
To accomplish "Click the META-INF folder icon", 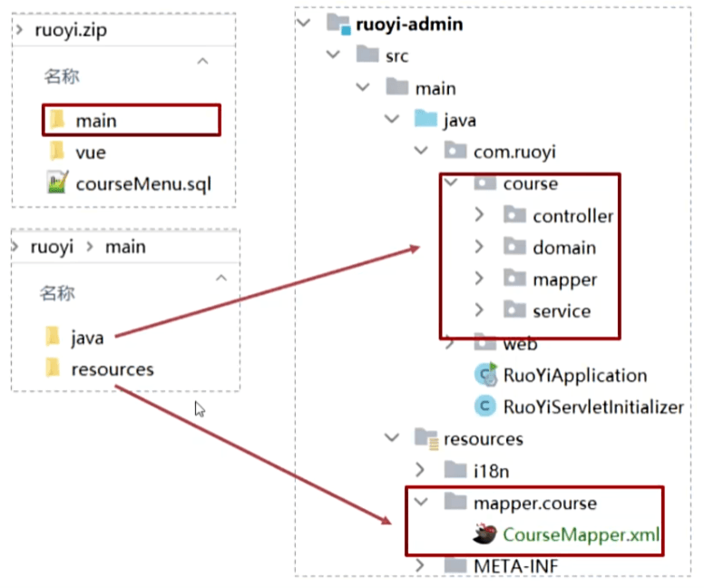I will (x=455, y=565).
